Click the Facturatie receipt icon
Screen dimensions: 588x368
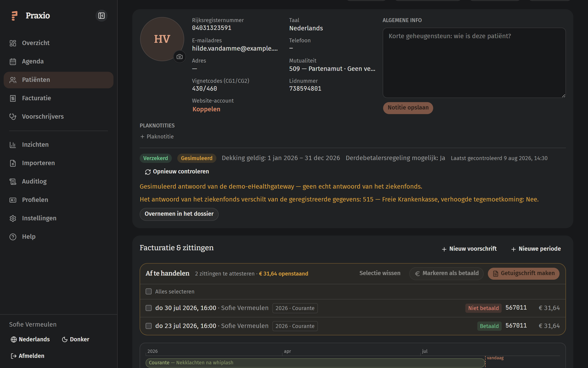[x=13, y=98]
